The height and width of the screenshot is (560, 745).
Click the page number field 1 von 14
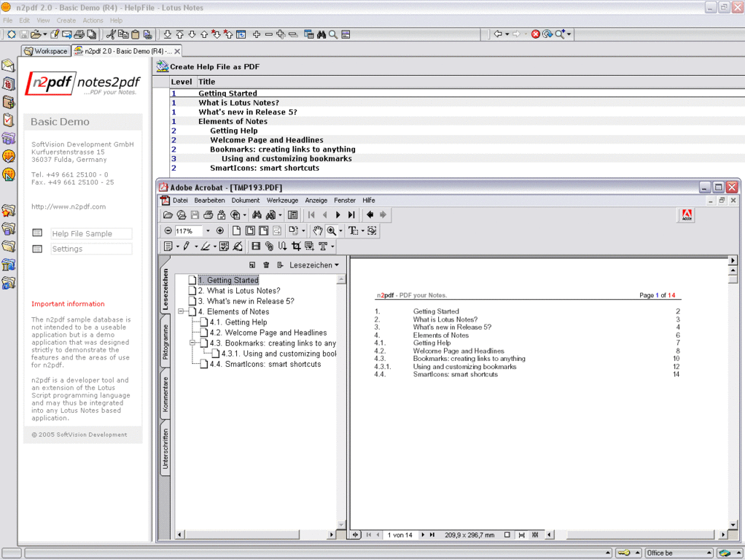click(400, 535)
